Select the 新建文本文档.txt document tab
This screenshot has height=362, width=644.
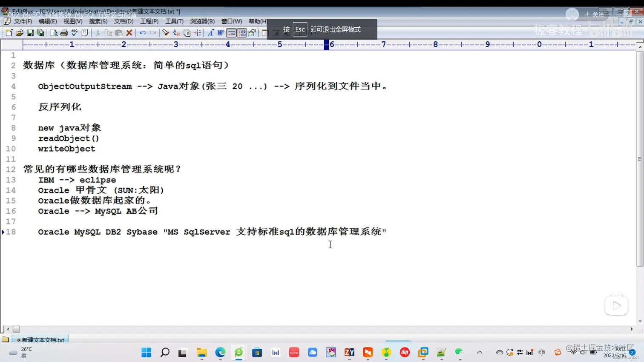tap(40, 340)
